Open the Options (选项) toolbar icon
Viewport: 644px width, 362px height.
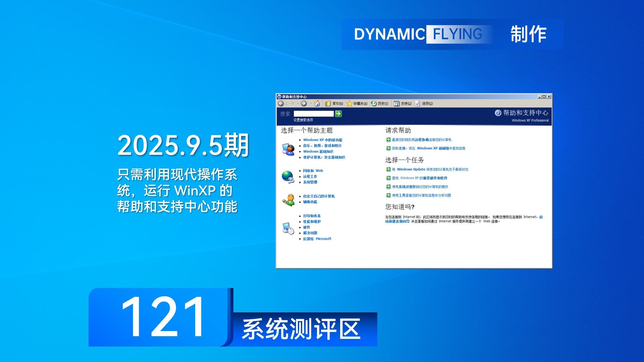(418, 104)
